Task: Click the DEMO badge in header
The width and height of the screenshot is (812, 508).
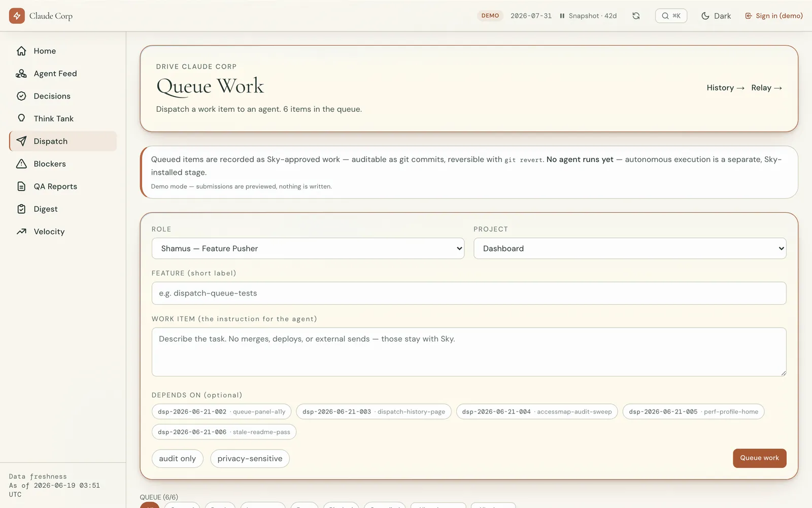Action: [490, 16]
